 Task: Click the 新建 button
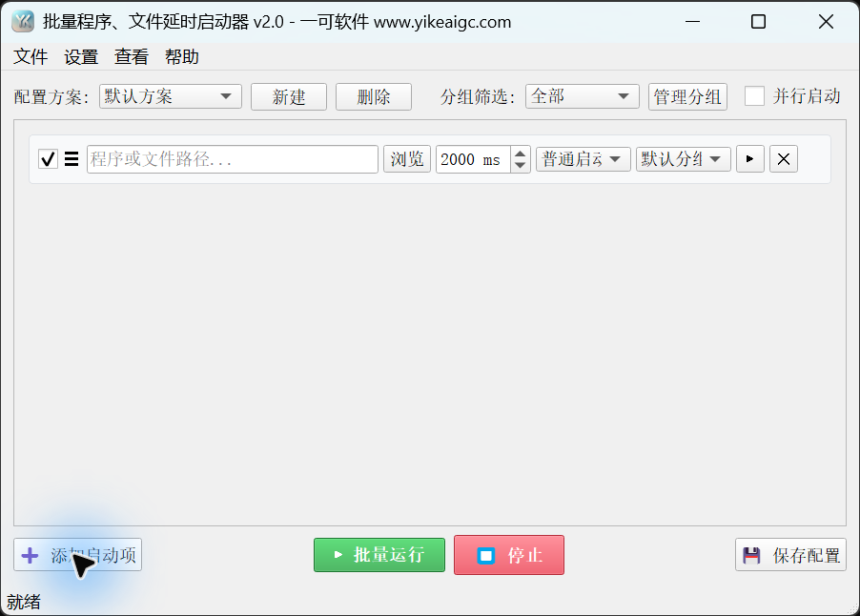[289, 97]
